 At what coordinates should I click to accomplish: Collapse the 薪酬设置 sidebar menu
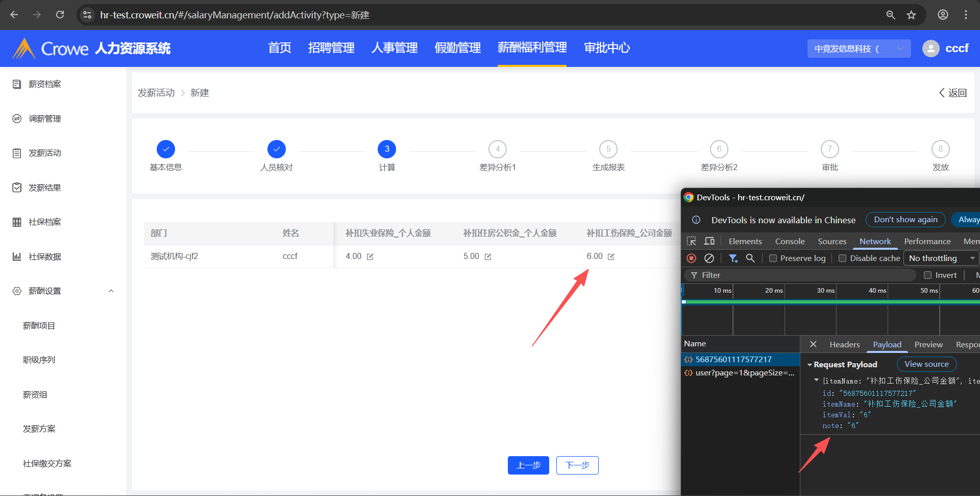pos(111,291)
